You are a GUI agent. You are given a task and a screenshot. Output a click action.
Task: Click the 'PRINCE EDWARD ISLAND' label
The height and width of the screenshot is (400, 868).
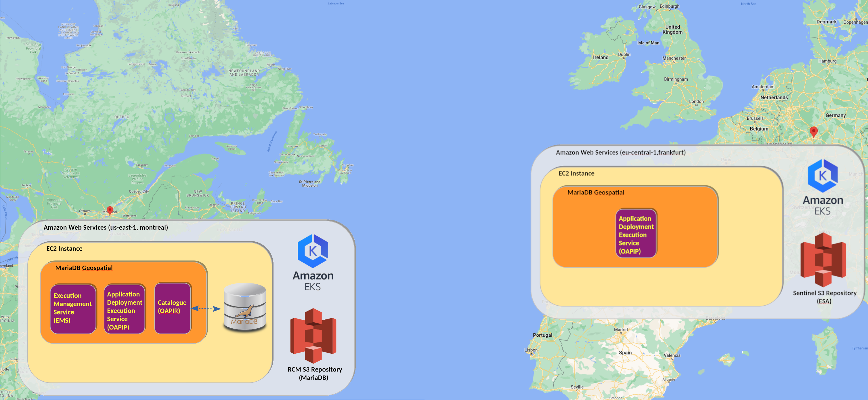[238, 207]
